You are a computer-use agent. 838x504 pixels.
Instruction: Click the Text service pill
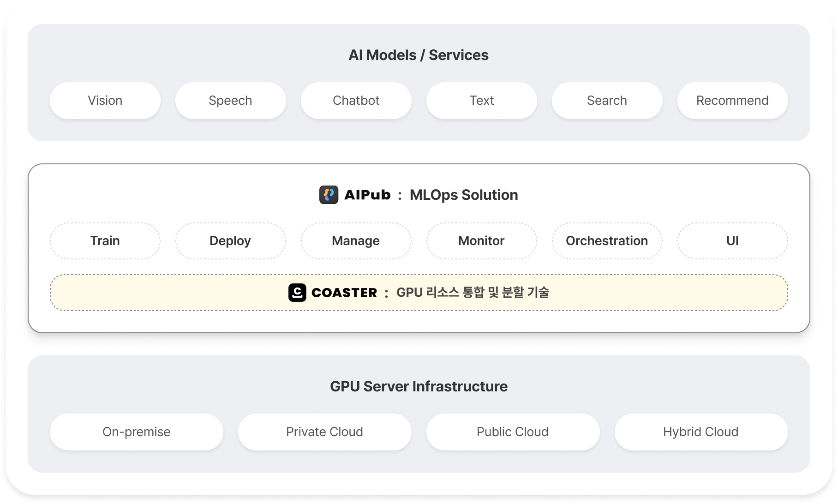tap(482, 101)
